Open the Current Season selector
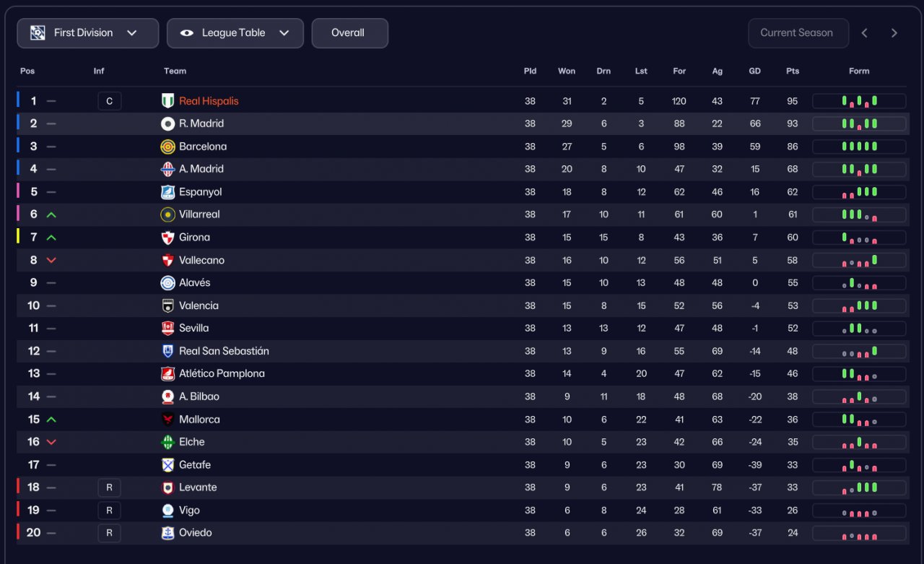Viewport: 924px width, 564px height. coord(798,33)
